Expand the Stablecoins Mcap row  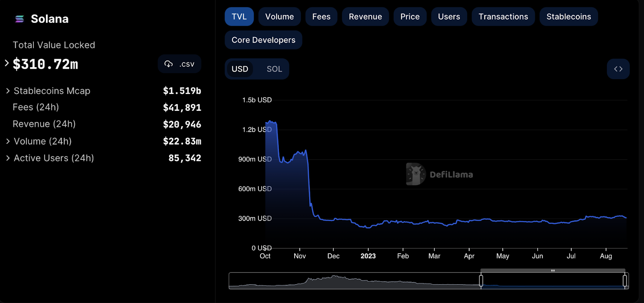point(8,91)
